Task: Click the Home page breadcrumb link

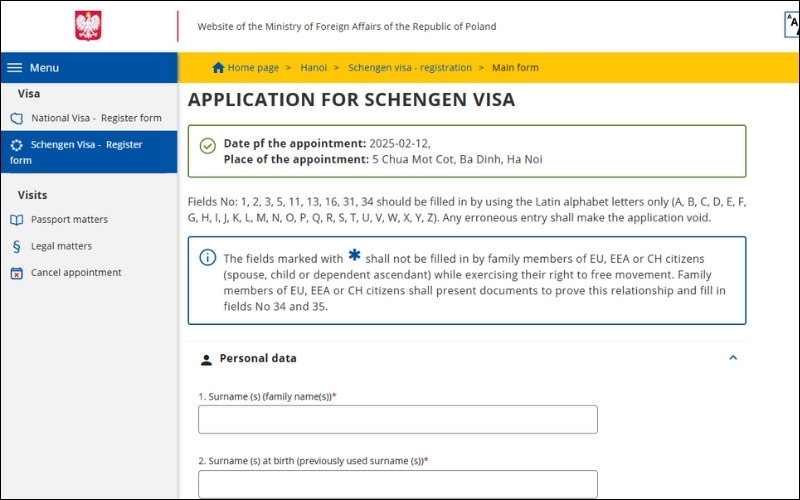Action: coord(253,68)
